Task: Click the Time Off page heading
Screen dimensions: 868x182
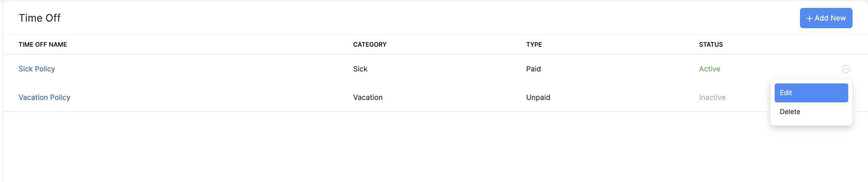Action: tap(40, 18)
